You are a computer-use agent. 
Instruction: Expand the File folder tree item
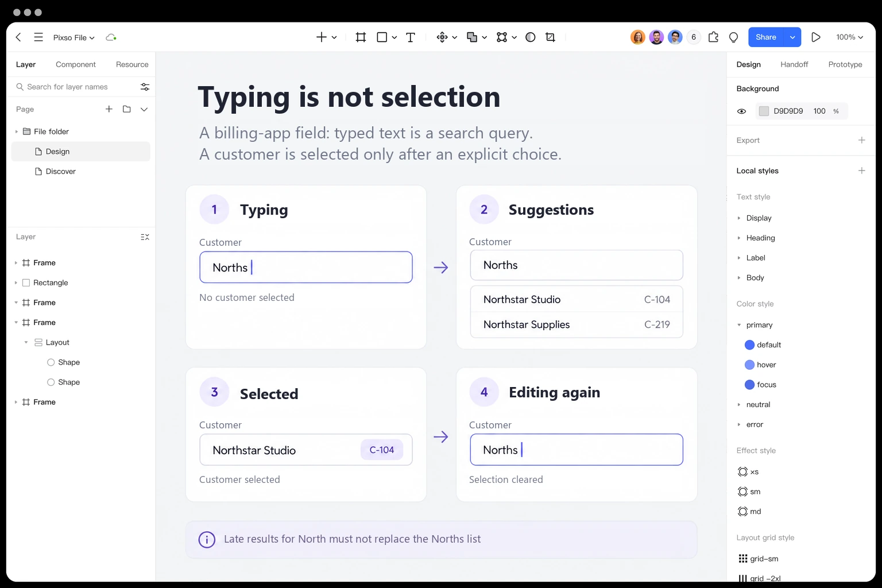16,131
